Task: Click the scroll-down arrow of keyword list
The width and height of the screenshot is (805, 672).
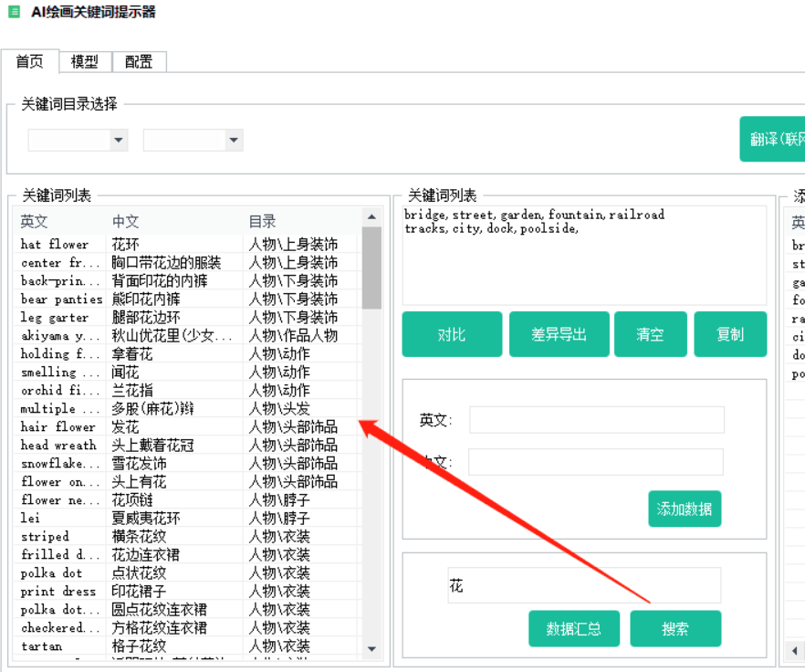Action: 371,649
